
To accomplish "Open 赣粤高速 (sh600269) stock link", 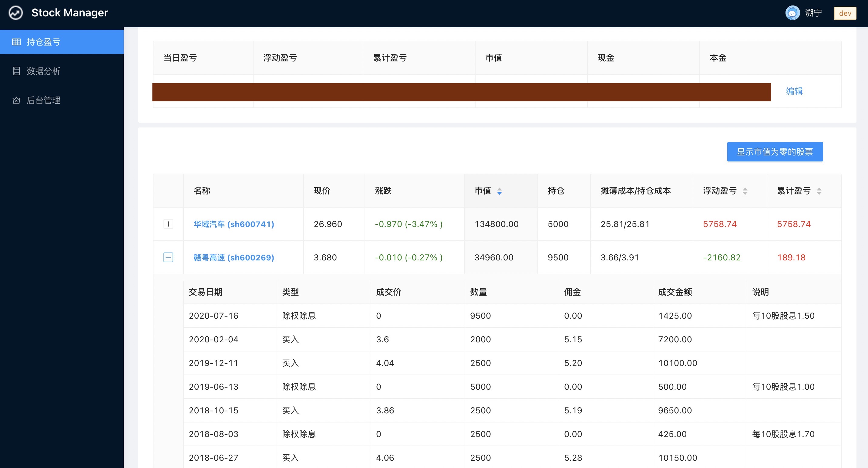I will pos(234,257).
